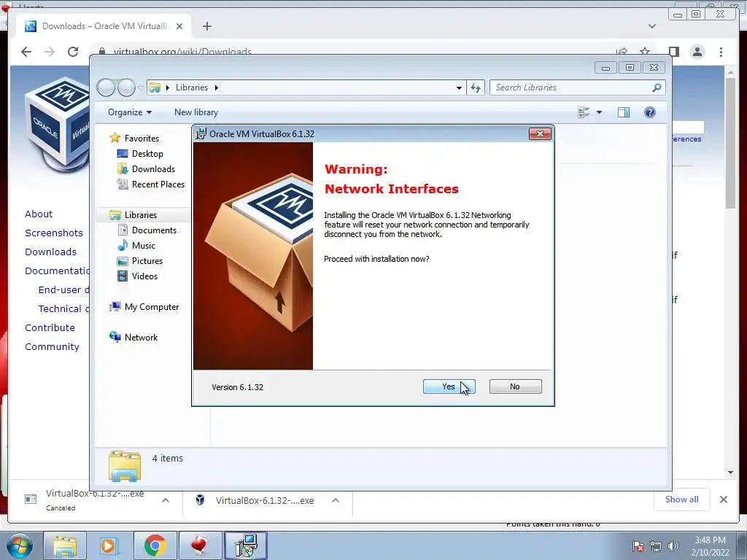Open Videos library in sidebar
The width and height of the screenshot is (747, 560).
pos(144,276)
